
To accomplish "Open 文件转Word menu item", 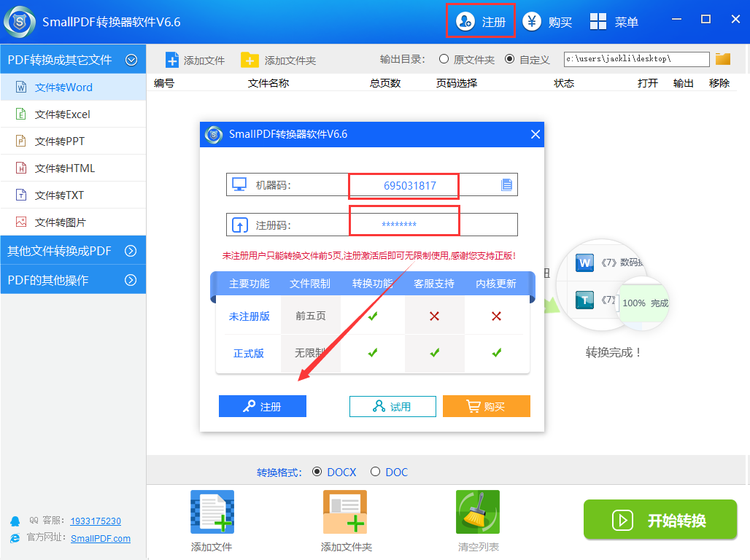I will click(x=73, y=87).
